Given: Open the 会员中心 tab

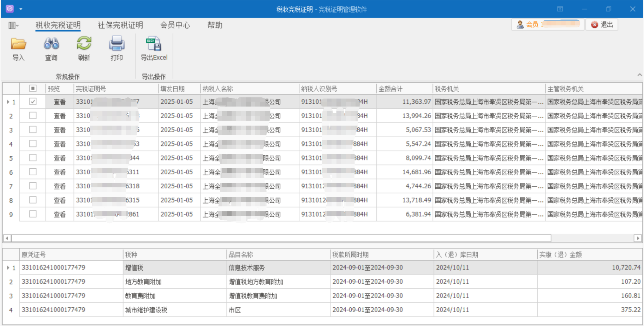Looking at the screenshot, I should (x=175, y=25).
